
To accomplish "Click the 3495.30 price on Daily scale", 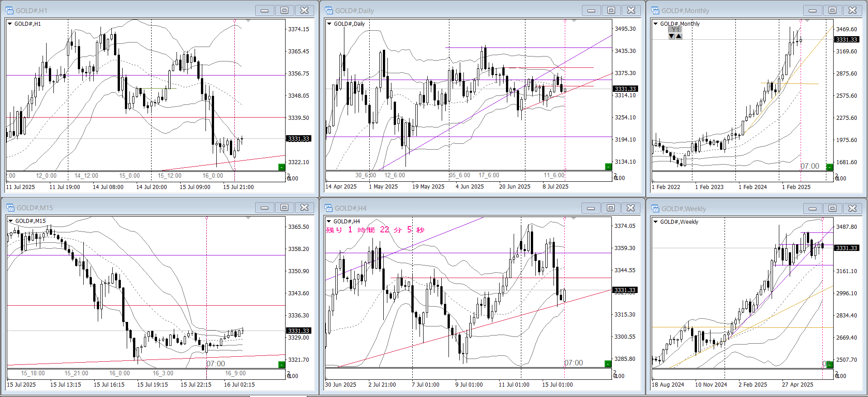I will tap(625, 29).
